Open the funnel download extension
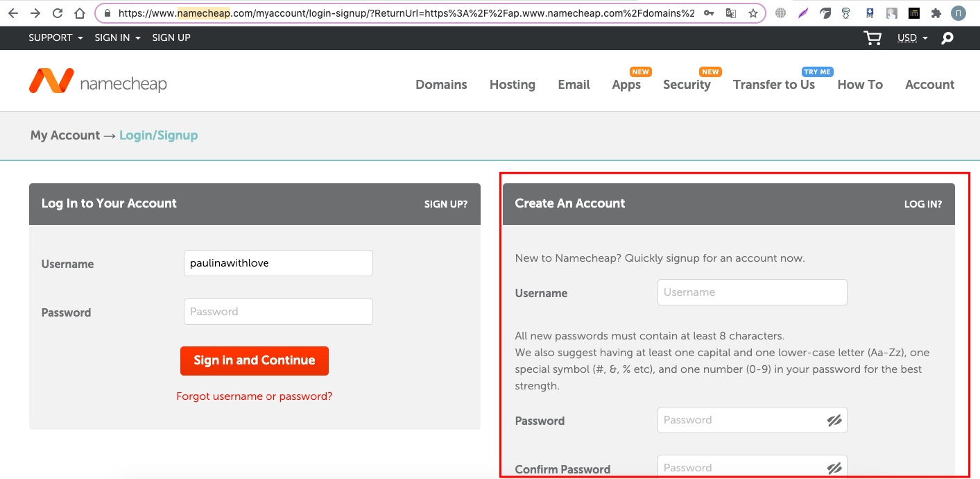 pos(846,13)
